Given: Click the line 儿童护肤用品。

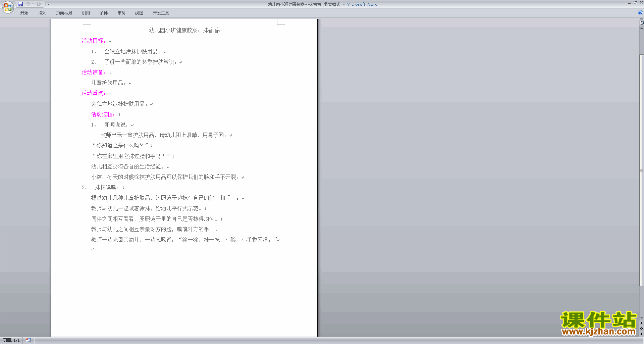Looking at the screenshot, I should point(109,83).
